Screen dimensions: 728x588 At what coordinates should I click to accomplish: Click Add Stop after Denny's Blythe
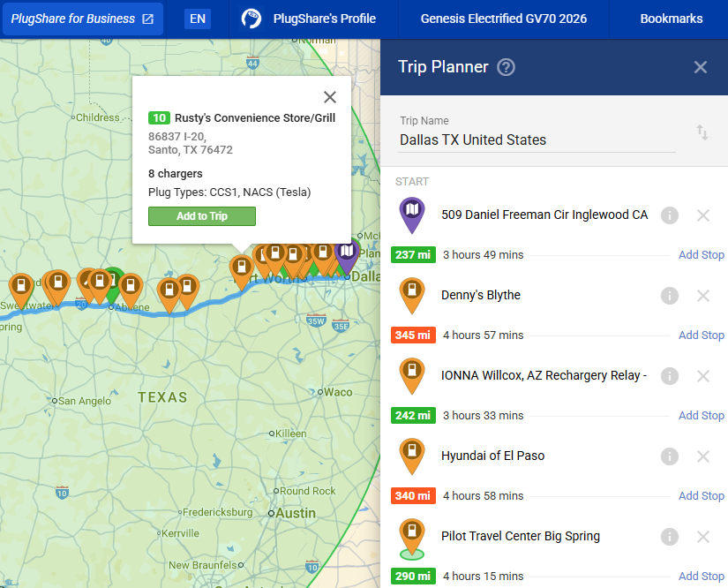pyautogui.click(x=701, y=335)
